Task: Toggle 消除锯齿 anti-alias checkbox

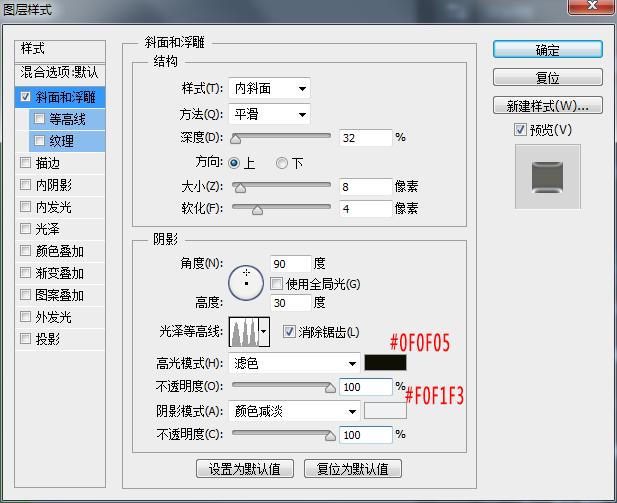Action: coord(289,332)
